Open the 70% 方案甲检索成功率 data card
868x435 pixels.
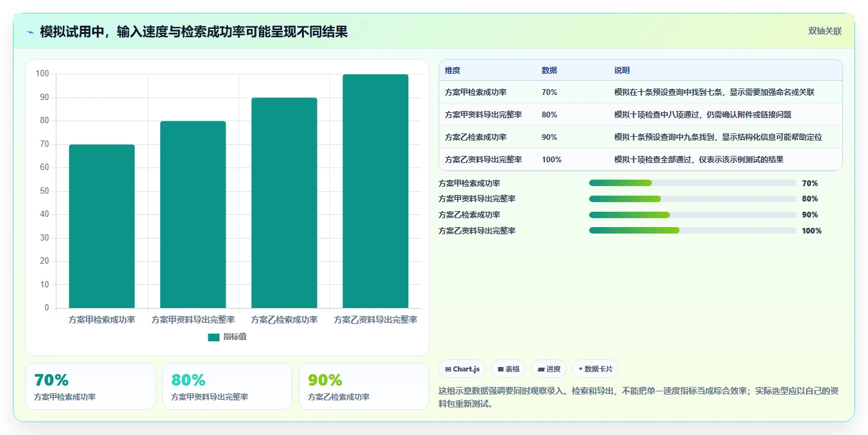pyautogui.click(x=90, y=386)
